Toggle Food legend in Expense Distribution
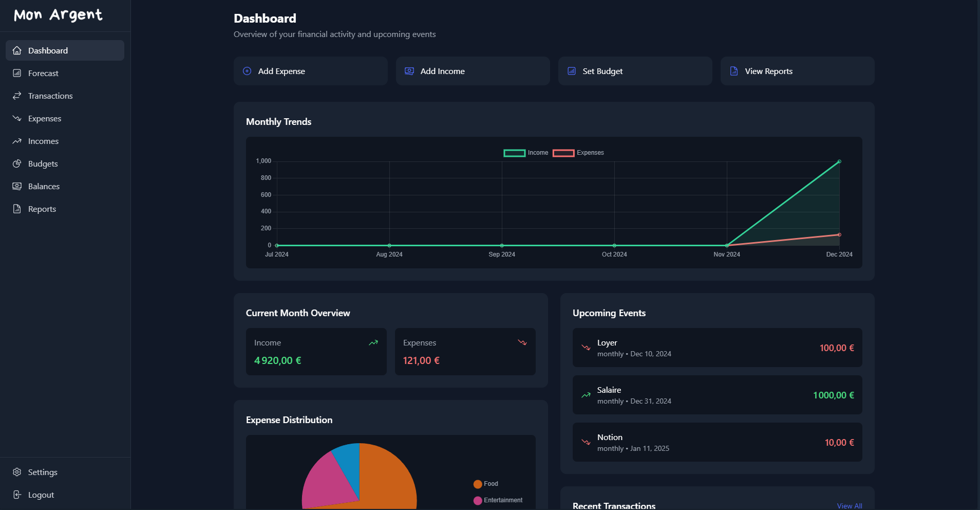Screen dimensions: 980x510 [x=485, y=484]
